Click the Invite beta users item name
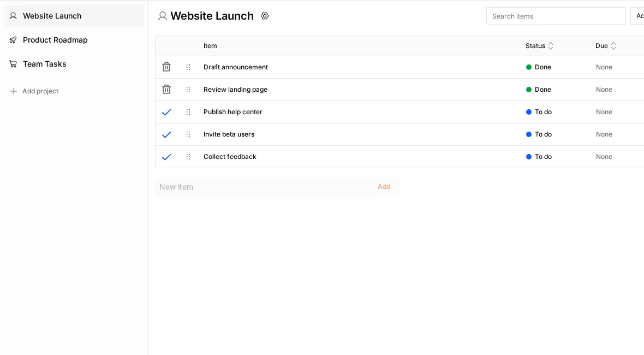The image size is (644, 355). (229, 134)
